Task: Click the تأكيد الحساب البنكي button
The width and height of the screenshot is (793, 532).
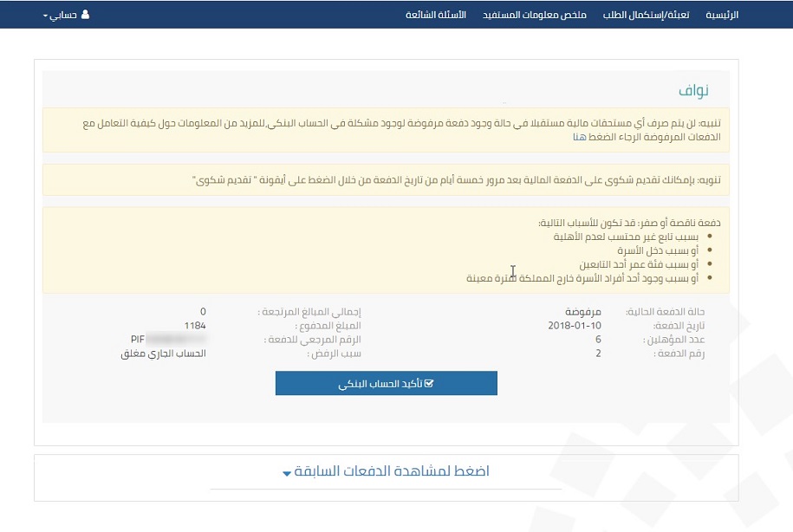Action: tap(387, 383)
